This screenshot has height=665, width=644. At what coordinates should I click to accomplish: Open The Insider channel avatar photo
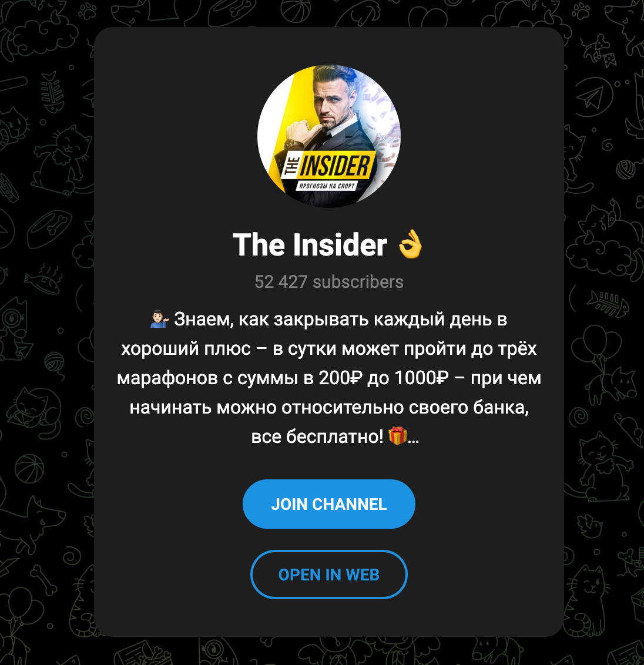point(329,136)
